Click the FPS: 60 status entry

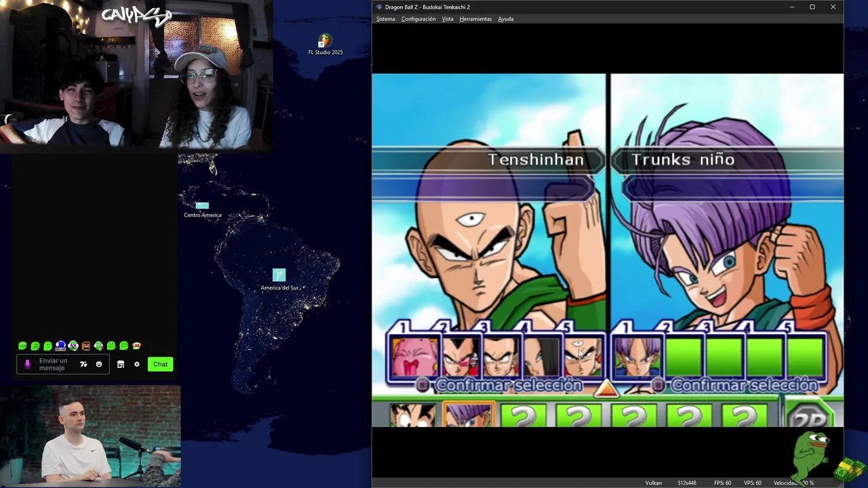coord(722,483)
